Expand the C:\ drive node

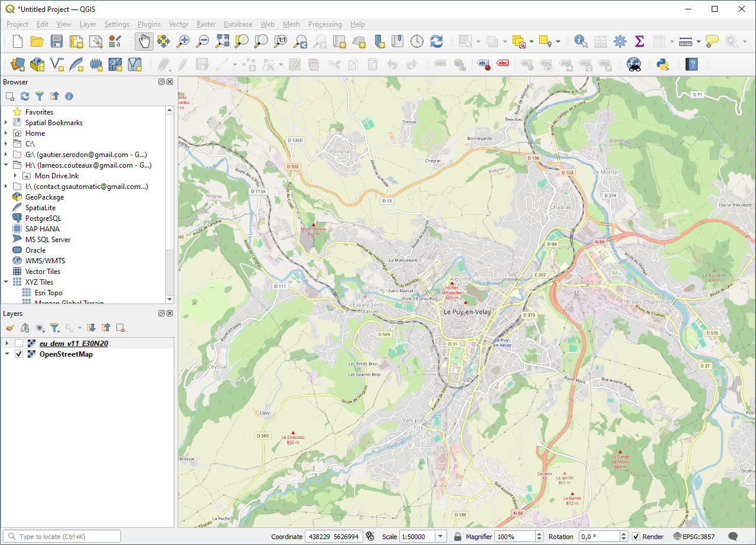[6, 144]
